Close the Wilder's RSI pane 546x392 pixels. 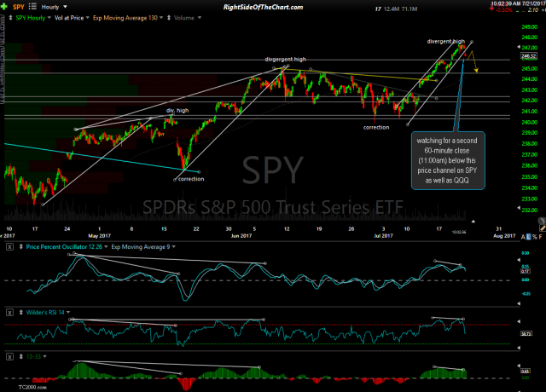pos(9,313)
